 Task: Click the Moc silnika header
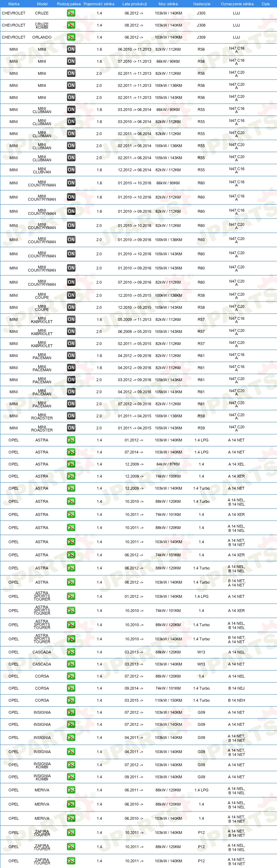(168, 4)
